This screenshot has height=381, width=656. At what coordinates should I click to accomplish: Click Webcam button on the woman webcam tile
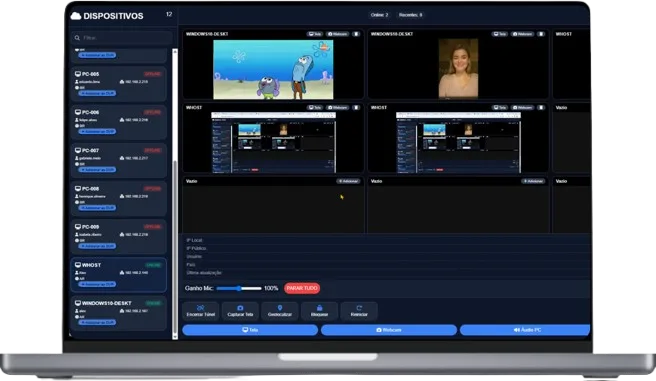pyautogui.click(x=523, y=34)
